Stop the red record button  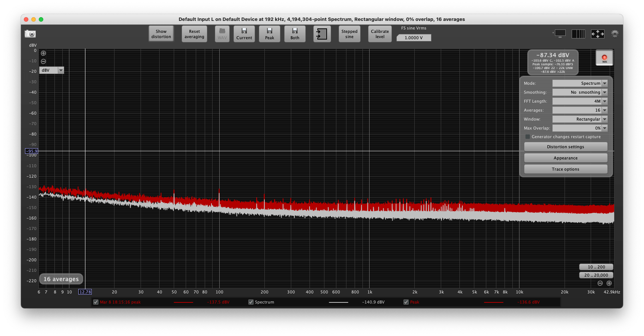click(x=604, y=58)
